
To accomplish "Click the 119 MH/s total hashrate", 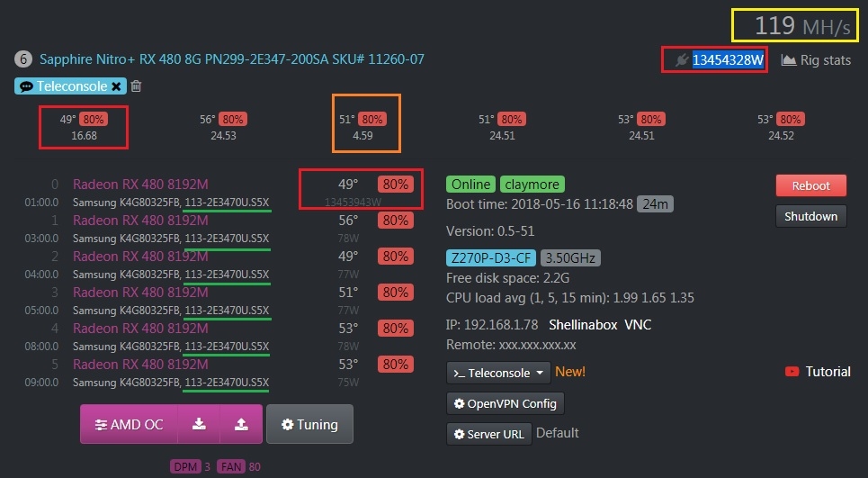I will pyautogui.click(x=802, y=25).
